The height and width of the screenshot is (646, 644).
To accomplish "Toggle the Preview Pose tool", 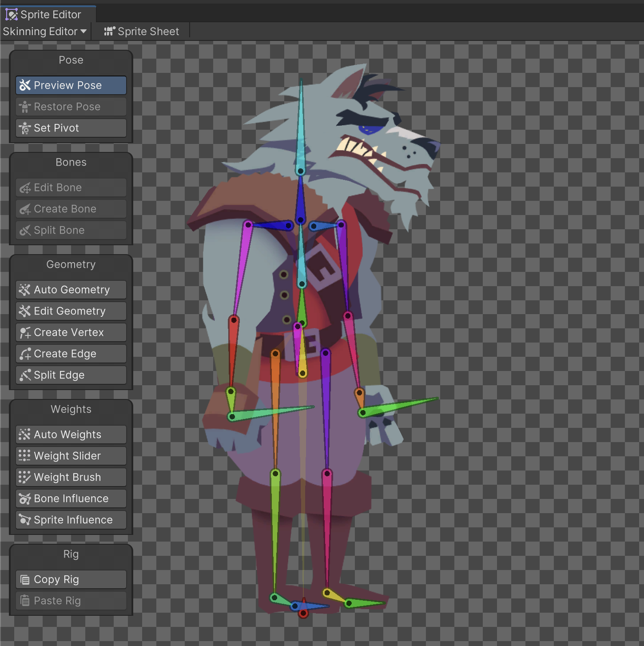I will point(71,85).
